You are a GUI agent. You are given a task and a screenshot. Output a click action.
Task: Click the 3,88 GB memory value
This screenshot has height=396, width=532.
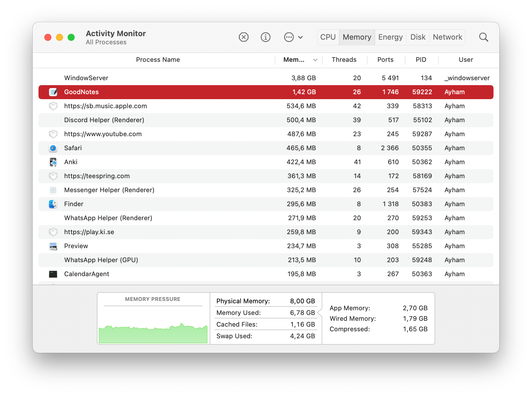304,78
